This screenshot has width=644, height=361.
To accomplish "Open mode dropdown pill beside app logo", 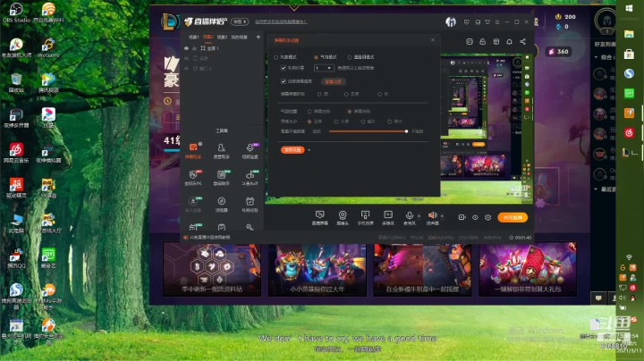I will click(x=240, y=21).
